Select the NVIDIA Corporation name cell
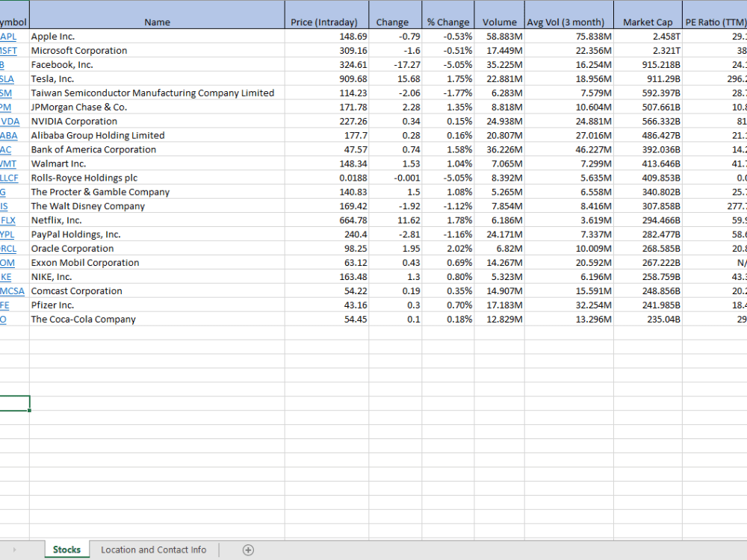 [157, 121]
